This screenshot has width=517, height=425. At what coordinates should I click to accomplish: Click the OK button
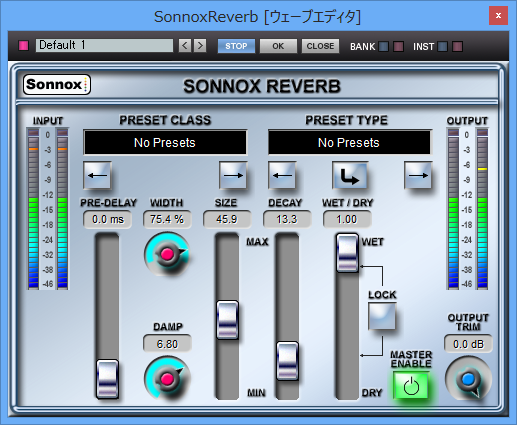coord(278,46)
